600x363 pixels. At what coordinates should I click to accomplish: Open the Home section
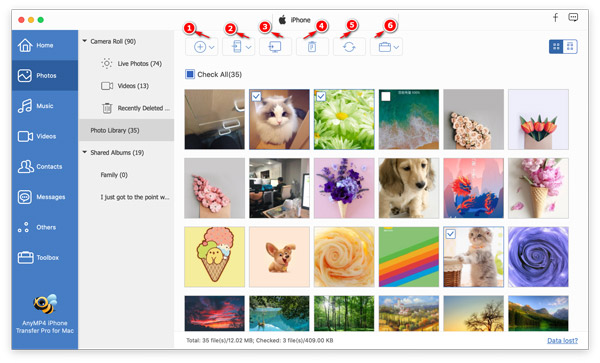coord(45,45)
